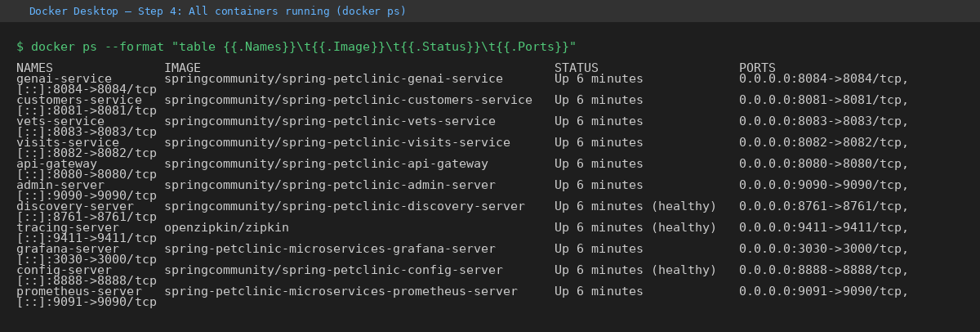Click the zipkin Up 6 minutes (healthy) status
980x332 pixels.
[x=635, y=227]
